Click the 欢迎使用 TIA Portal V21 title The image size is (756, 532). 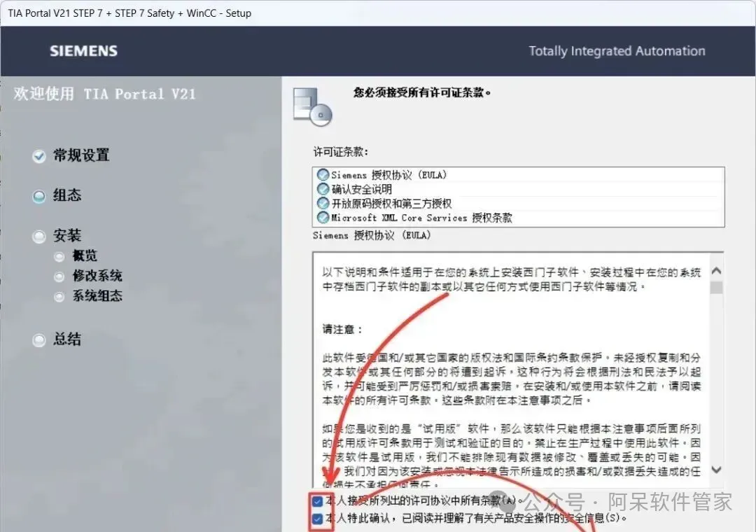pyautogui.click(x=104, y=94)
